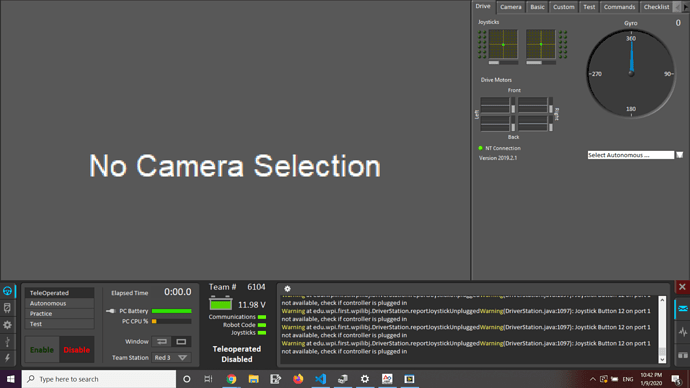Image resolution: width=690 pixels, height=388 pixels.
Task: Select Autonomous mode
Action: tap(59, 304)
